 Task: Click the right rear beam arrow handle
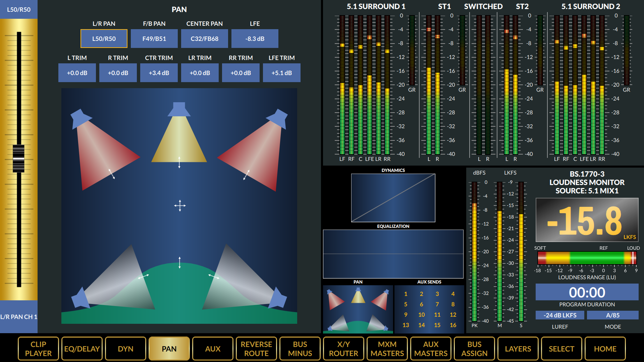(x=214, y=276)
